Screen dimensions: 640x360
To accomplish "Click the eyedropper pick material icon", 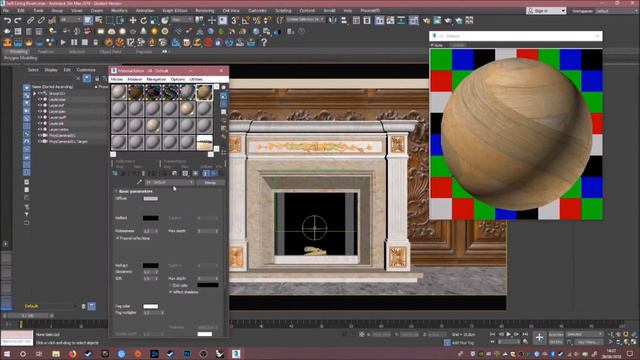I will 139,182.
